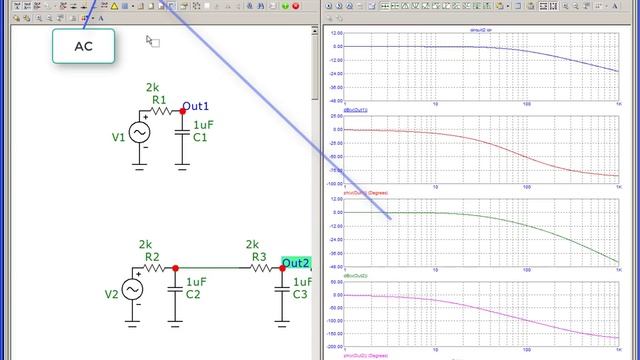
Task: Select voltage source V1 symbol
Action: click(x=139, y=132)
